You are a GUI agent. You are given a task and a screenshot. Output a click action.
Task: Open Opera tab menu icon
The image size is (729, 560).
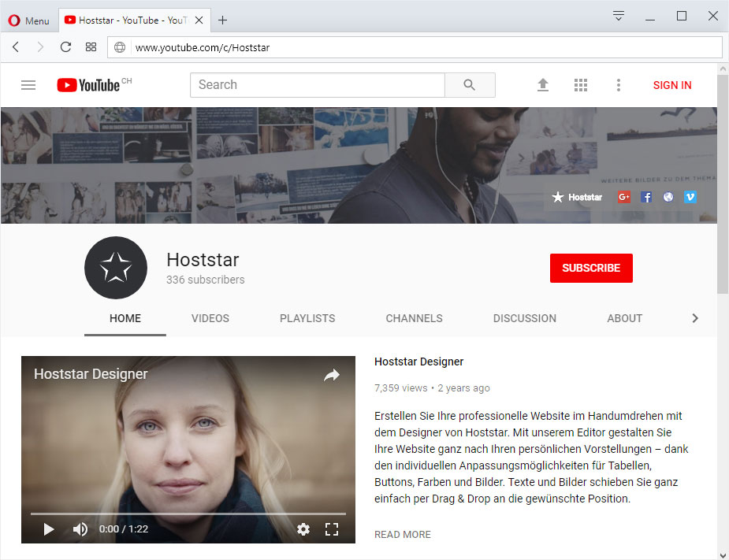(619, 16)
